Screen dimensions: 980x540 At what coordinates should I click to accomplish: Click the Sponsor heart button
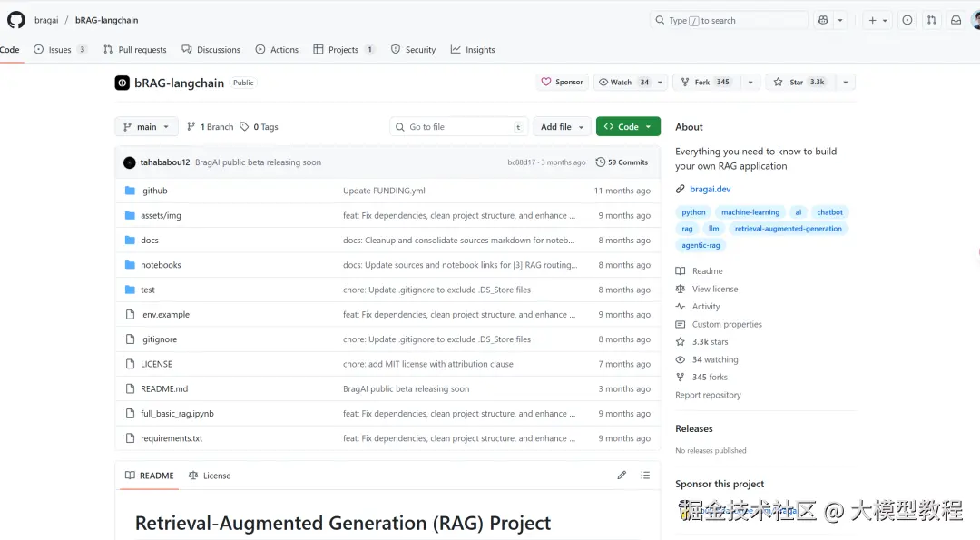[x=562, y=82]
